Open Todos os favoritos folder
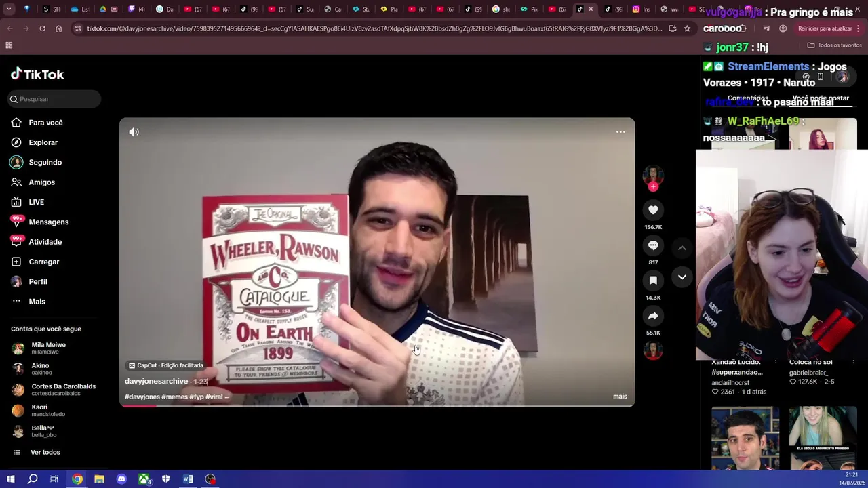Screen dimensions: 868x488 pyautogui.click(x=834, y=45)
